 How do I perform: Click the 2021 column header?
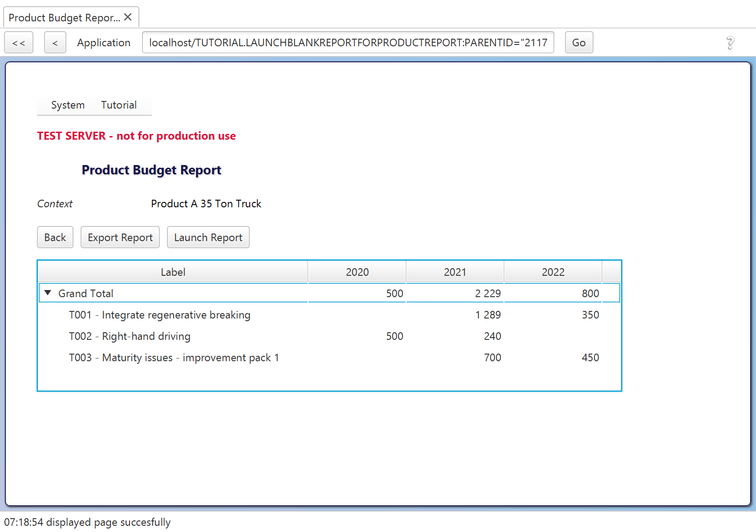coord(455,272)
